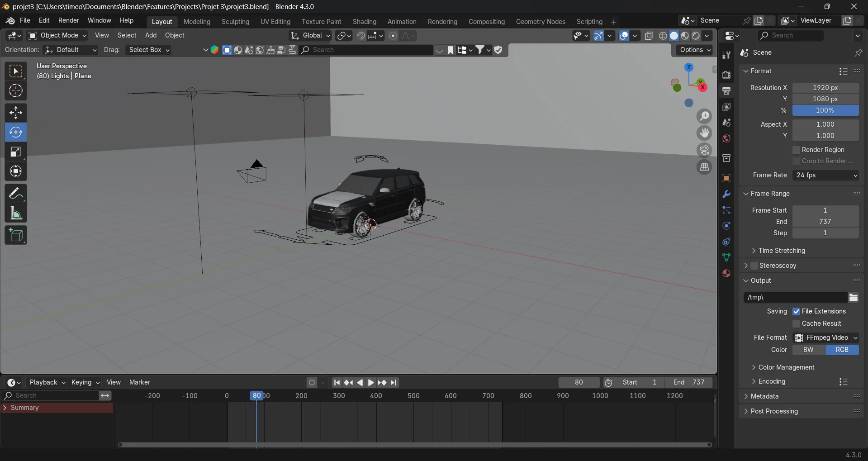Open the Tool properties tab
868x461 pixels.
(x=726, y=55)
